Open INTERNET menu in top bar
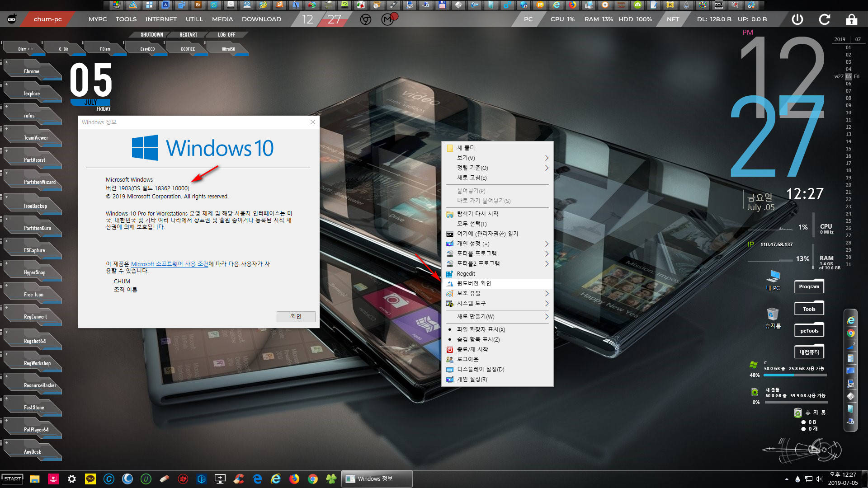The image size is (868, 488). point(161,19)
